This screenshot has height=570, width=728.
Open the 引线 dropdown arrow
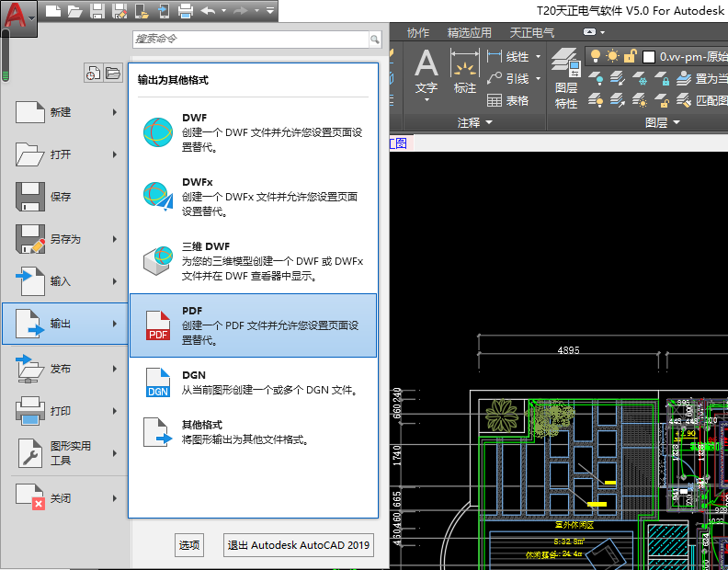[538, 78]
